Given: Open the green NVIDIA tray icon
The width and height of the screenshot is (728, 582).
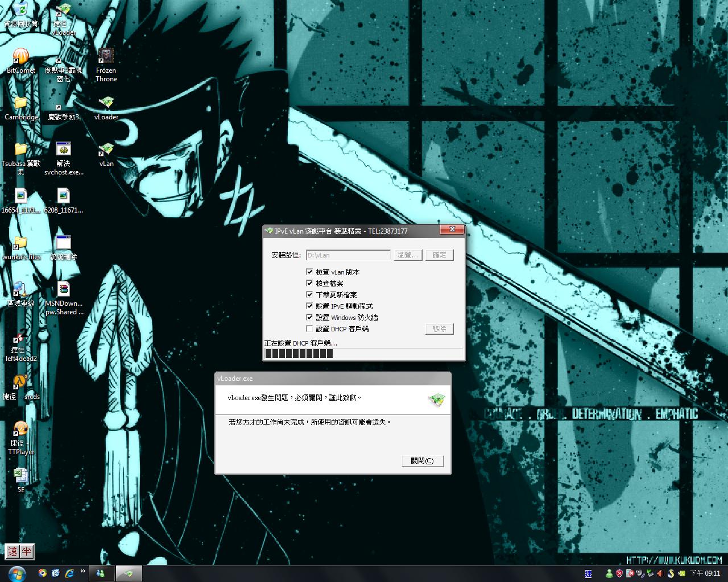Looking at the screenshot, I should tap(681, 573).
